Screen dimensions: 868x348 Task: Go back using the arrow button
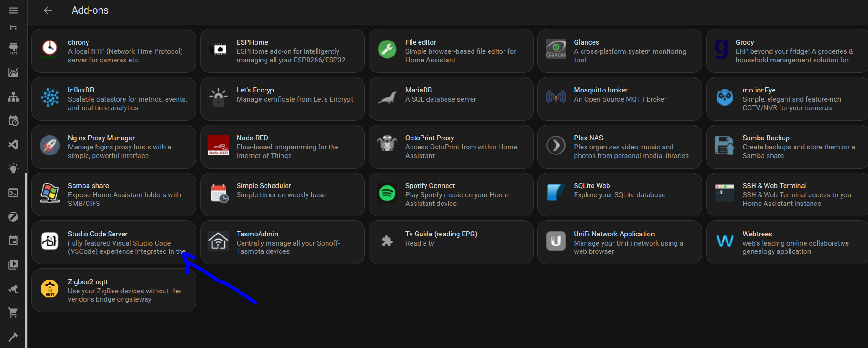pos(47,10)
